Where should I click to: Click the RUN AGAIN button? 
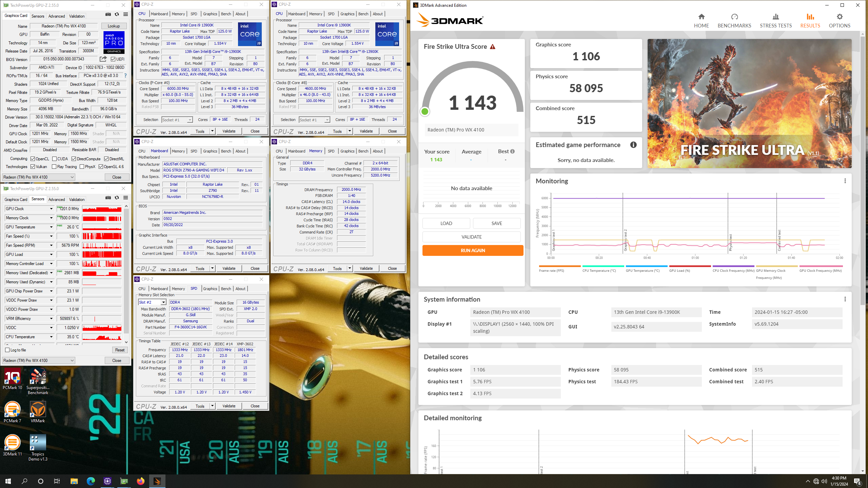point(473,250)
